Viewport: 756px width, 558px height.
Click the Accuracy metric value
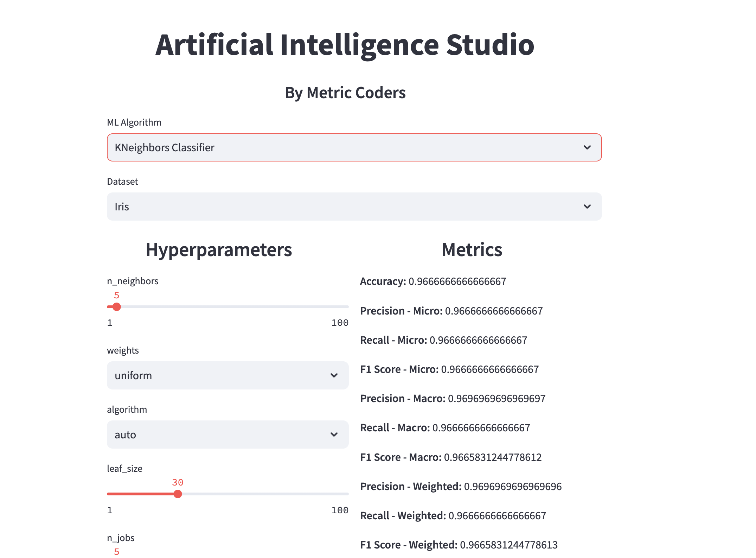[457, 281]
